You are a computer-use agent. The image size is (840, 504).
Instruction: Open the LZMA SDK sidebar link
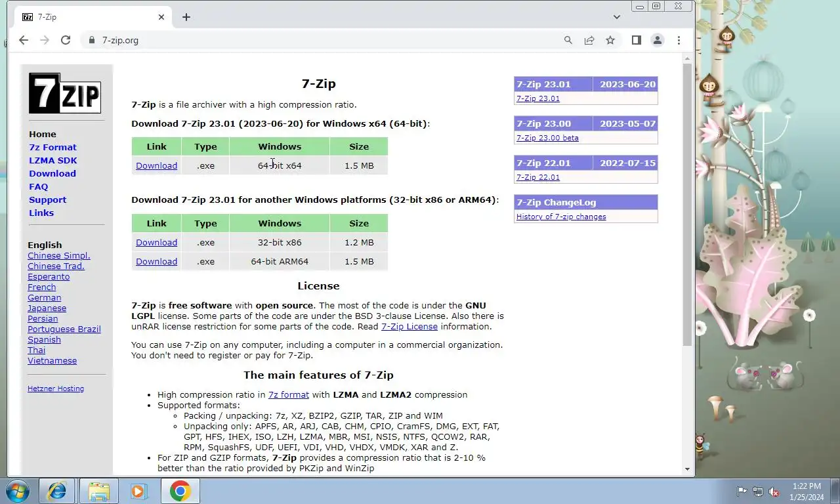(x=53, y=160)
